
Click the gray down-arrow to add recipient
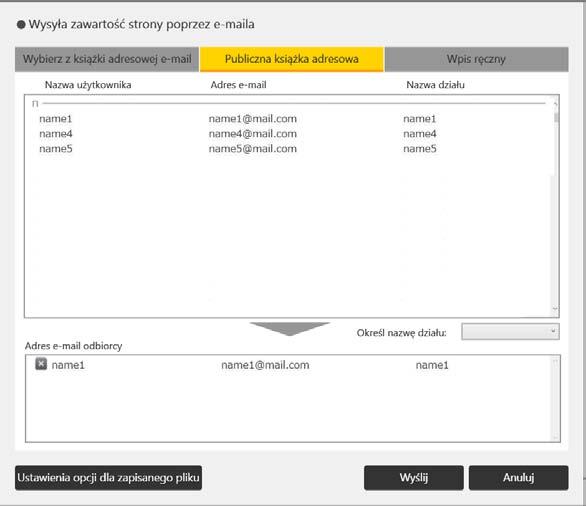pos(290,329)
